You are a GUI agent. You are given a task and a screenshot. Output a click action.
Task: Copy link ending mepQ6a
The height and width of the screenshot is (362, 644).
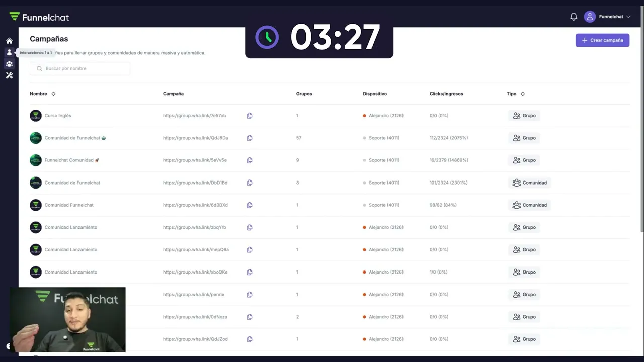click(250, 250)
